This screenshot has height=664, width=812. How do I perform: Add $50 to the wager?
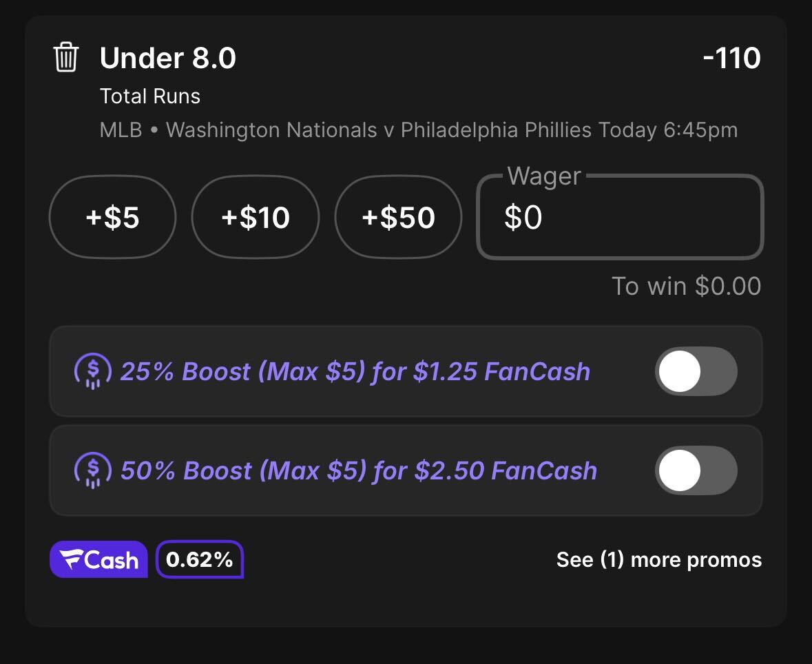[x=398, y=216]
